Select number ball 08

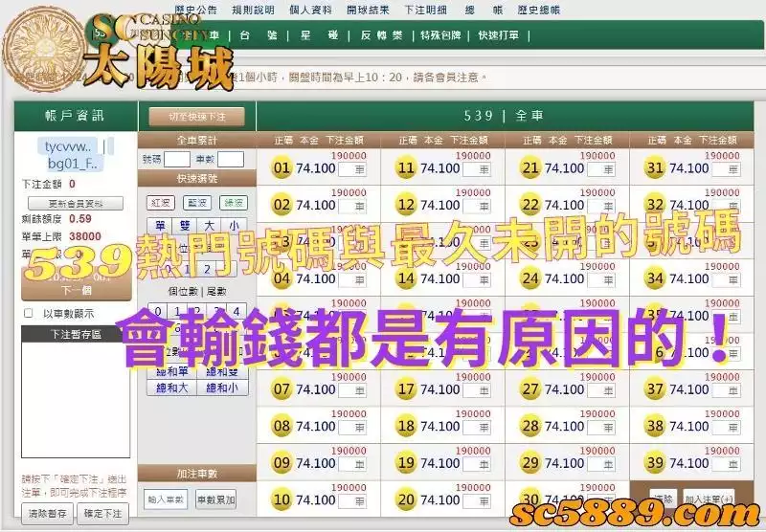tap(282, 427)
